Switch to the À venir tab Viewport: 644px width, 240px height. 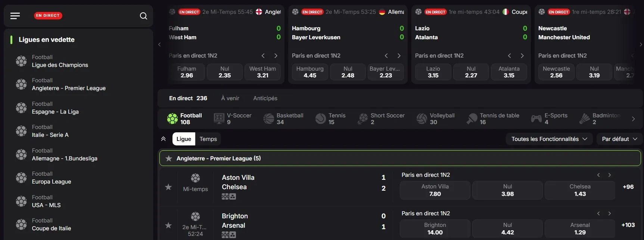tap(230, 98)
